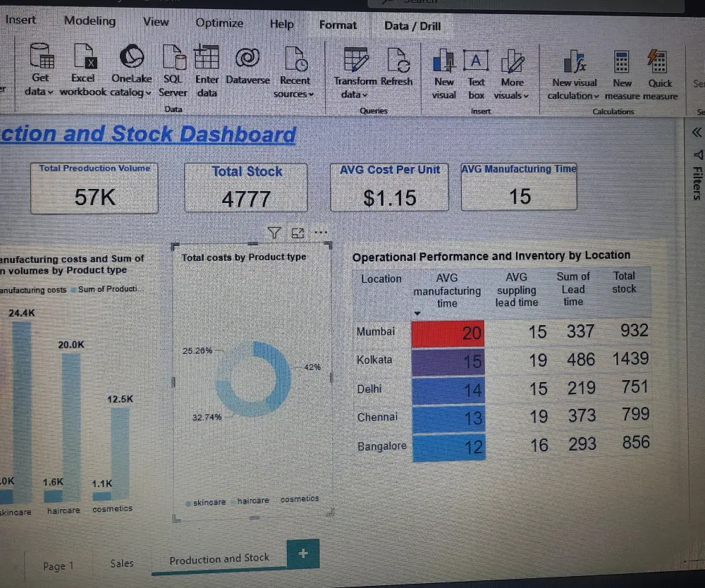This screenshot has width=705, height=588.
Task: Expand the More visuals menu
Action: point(512,75)
